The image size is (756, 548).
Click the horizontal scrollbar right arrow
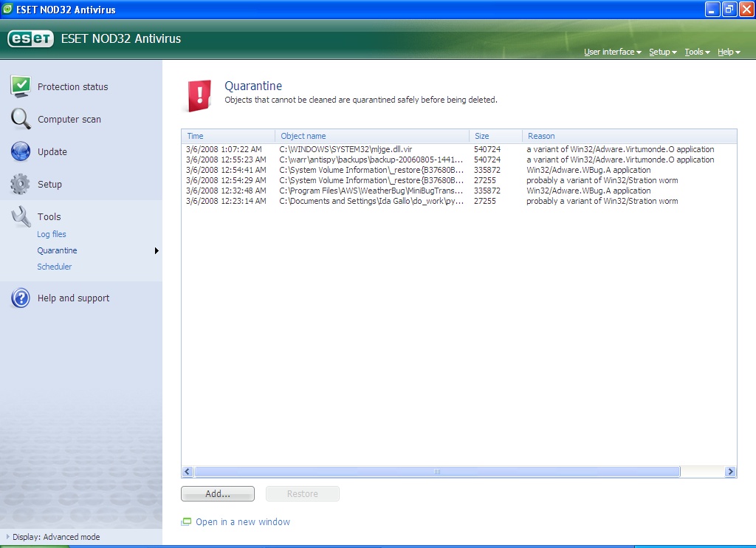tap(730, 472)
